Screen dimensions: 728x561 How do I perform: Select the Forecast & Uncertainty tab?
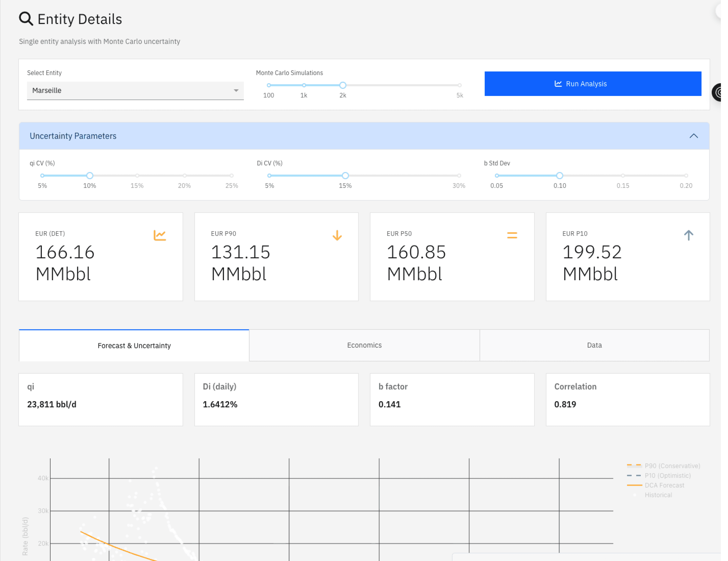point(134,345)
